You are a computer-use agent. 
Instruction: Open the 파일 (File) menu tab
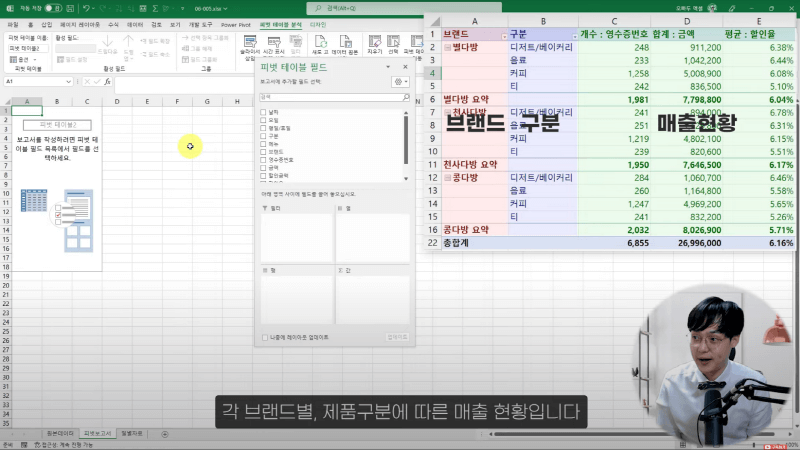click(13, 24)
